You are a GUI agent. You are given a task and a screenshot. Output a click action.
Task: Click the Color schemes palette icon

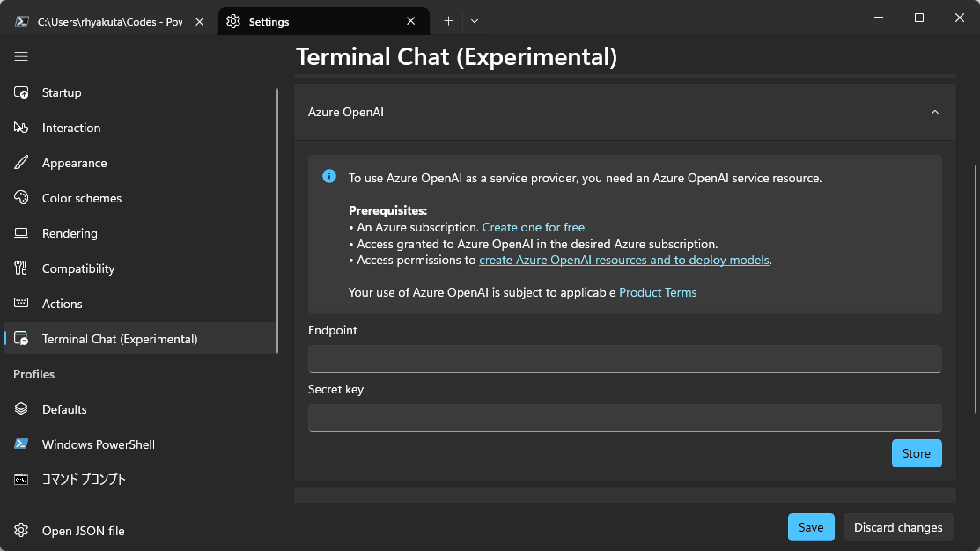click(x=21, y=197)
